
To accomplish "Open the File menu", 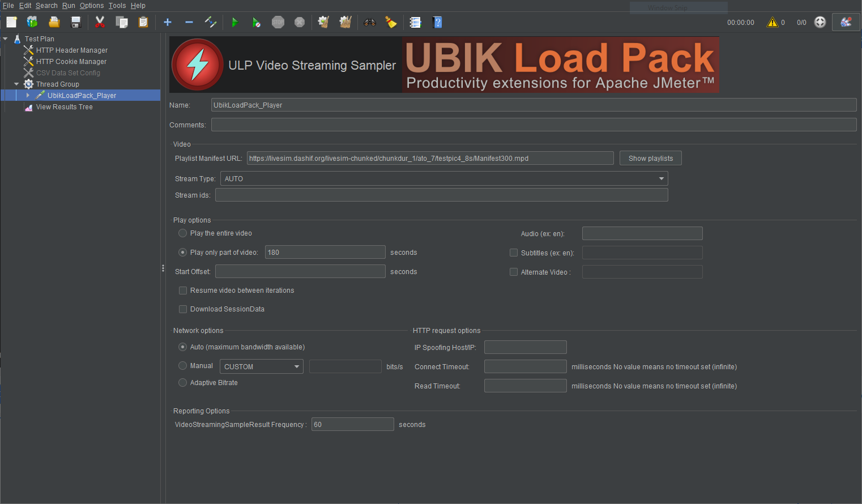I will coord(8,6).
